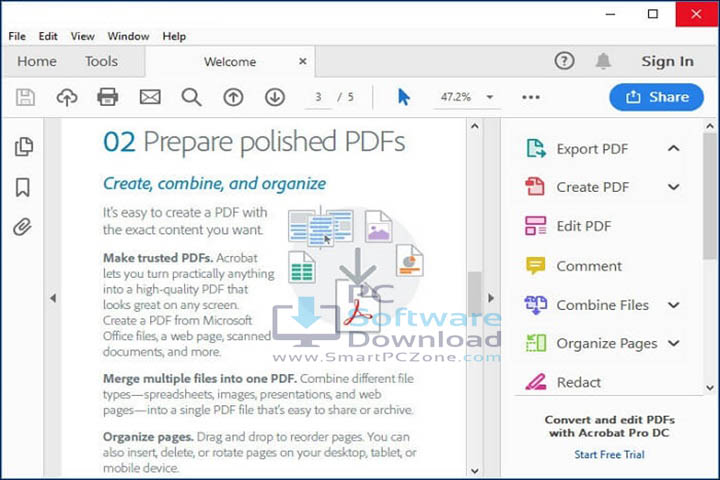
Task: Open the Help menu
Action: pyautogui.click(x=174, y=36)
